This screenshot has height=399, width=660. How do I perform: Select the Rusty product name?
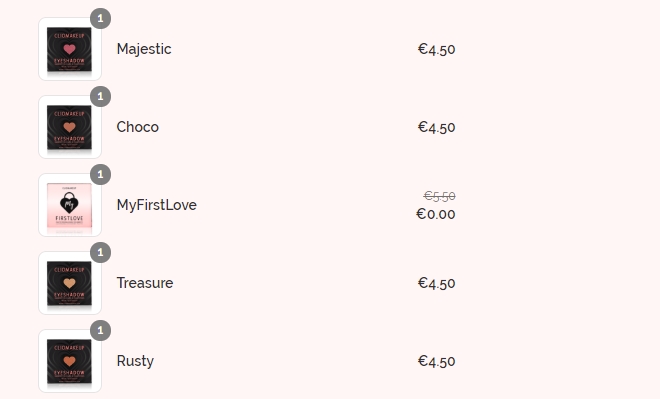point(135,361)
